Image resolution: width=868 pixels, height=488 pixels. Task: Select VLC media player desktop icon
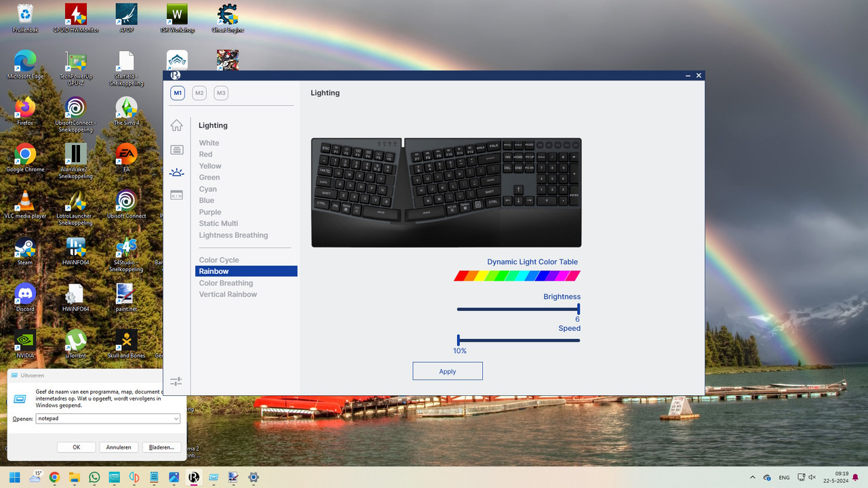25,204
